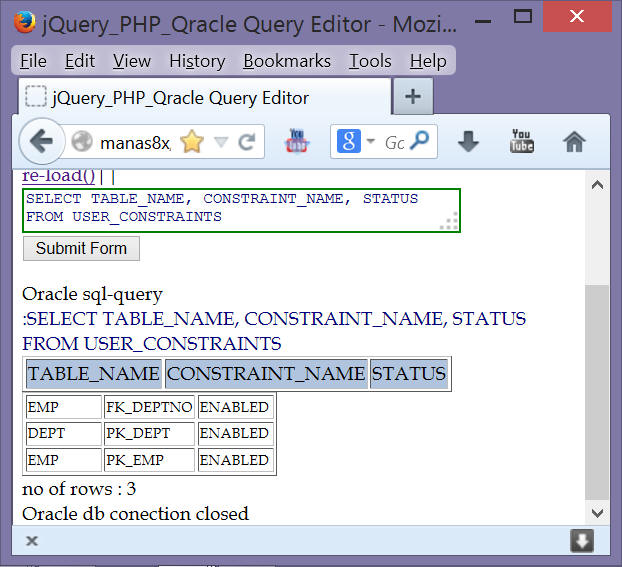
Task: Click EMP cell in the PK_EMP row
Action: [63, 460]
